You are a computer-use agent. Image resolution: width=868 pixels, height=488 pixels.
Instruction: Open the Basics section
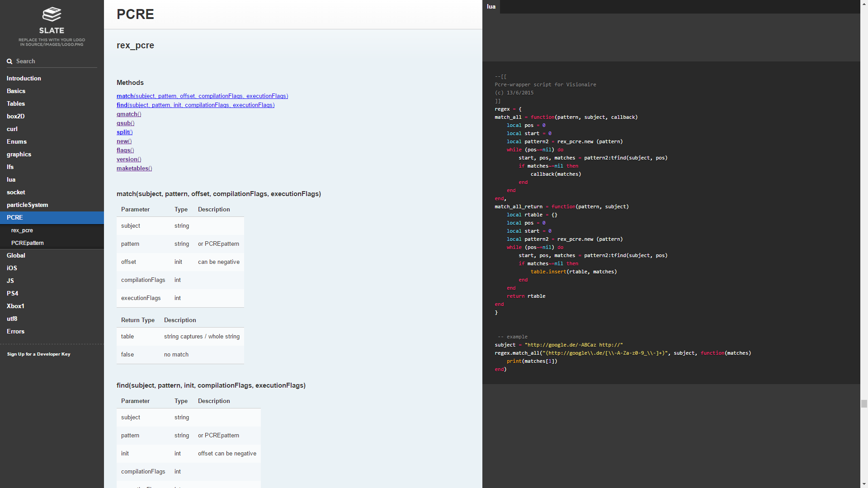(52, 91)
